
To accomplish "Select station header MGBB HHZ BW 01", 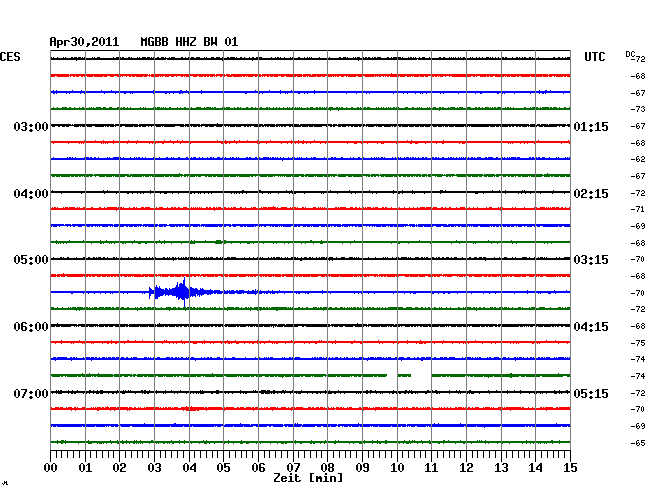I will pyautogui.click(x=189, y=42).
